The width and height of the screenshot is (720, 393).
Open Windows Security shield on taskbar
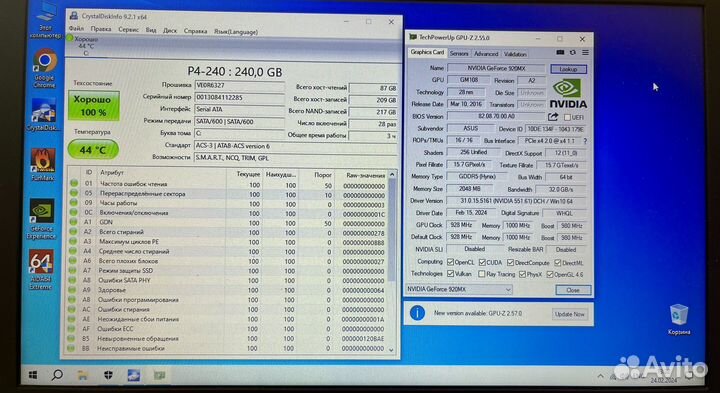click(108, 375)
